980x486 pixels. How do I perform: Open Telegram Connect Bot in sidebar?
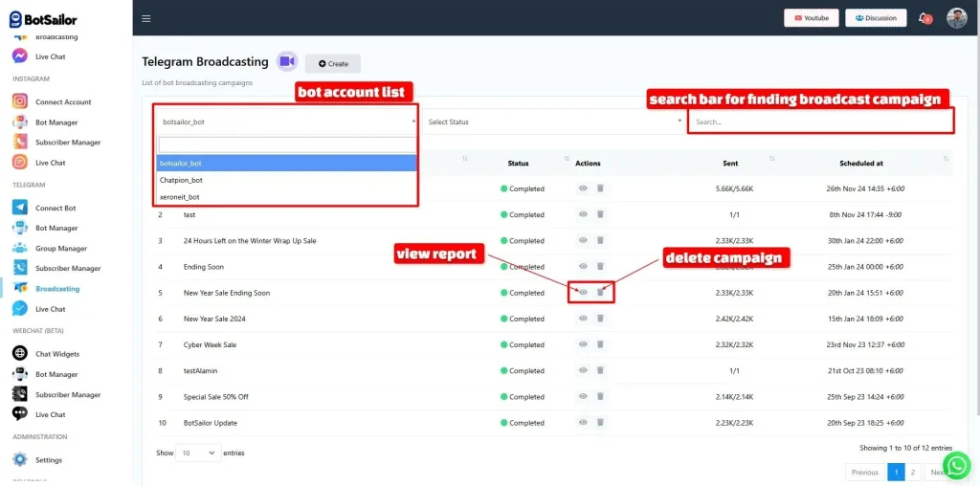point(56,208)
